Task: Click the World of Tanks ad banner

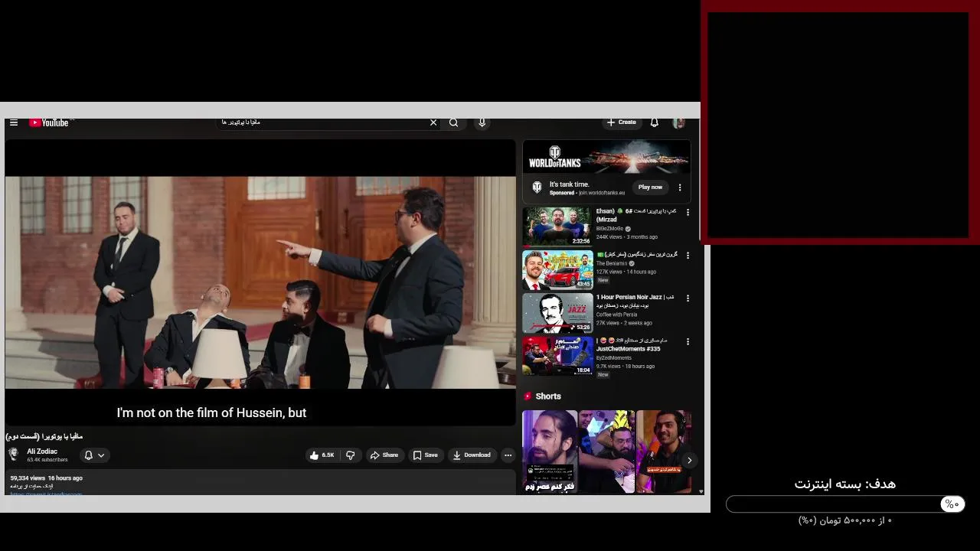Action: [606, 157]
